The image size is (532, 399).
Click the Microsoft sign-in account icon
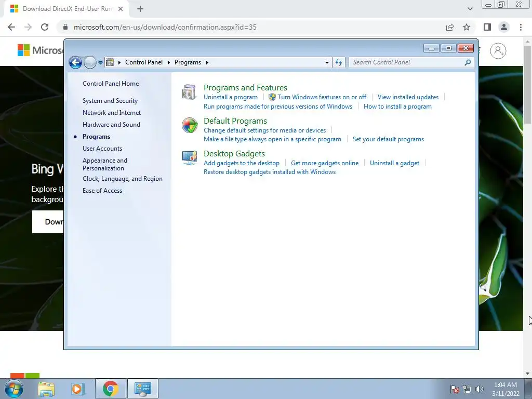(498, 51)
